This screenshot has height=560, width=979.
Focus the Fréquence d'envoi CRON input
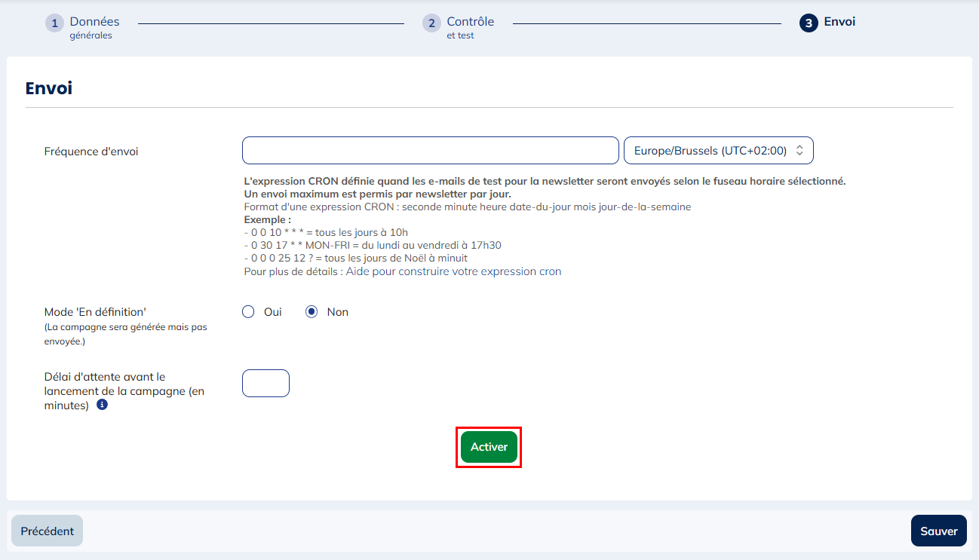click(x=430, y=151)
